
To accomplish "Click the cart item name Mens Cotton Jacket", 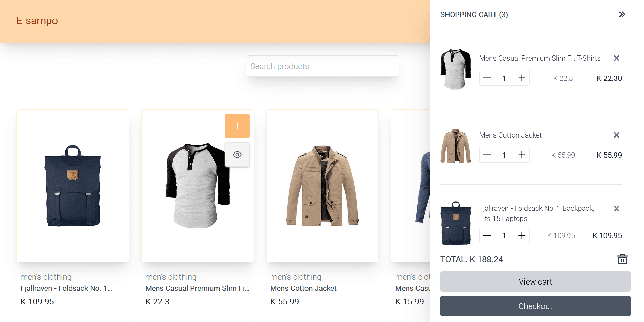I will coord(510,135).
